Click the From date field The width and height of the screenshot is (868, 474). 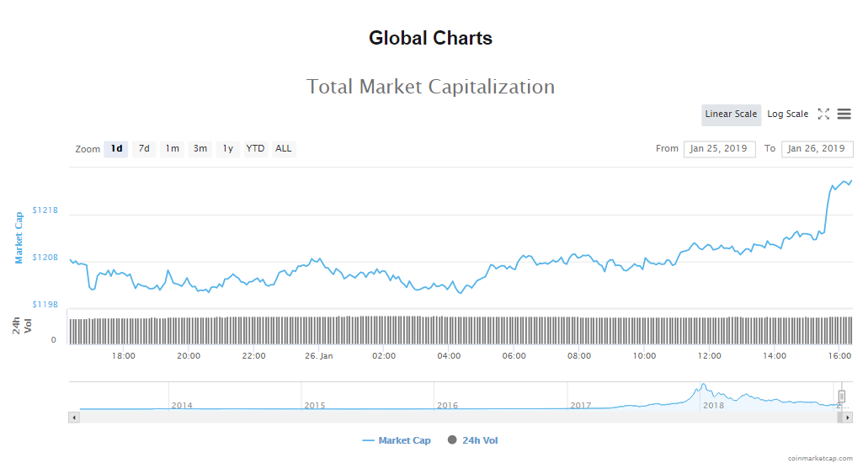tap(719, 149)
